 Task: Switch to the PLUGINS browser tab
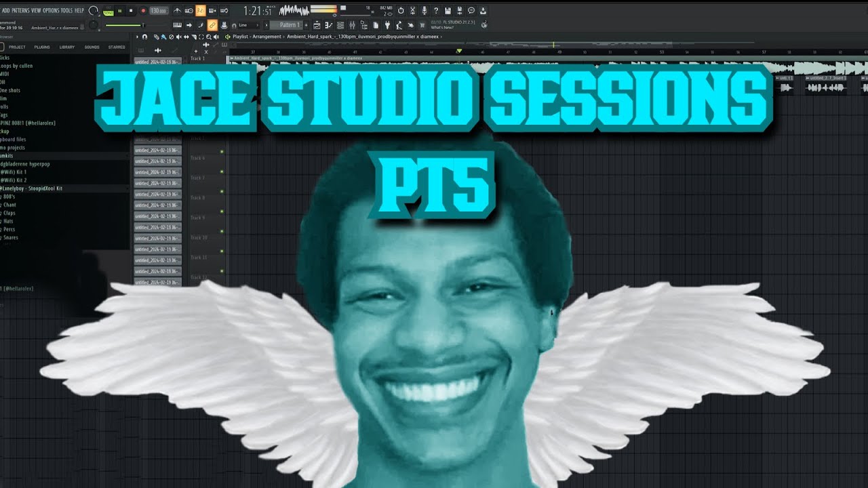click(x=42, y=47)
